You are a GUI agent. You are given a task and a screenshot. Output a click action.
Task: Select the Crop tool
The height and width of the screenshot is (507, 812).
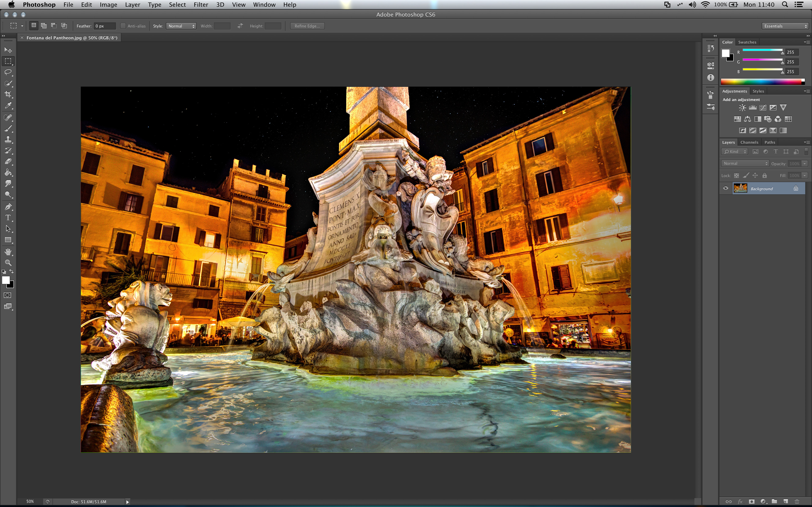[8, 94]
